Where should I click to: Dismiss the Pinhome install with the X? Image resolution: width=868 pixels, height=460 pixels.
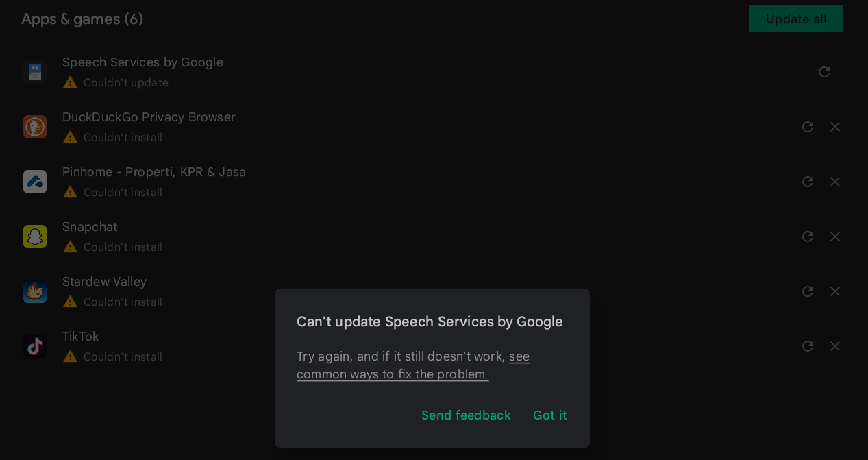click(835, 182)
